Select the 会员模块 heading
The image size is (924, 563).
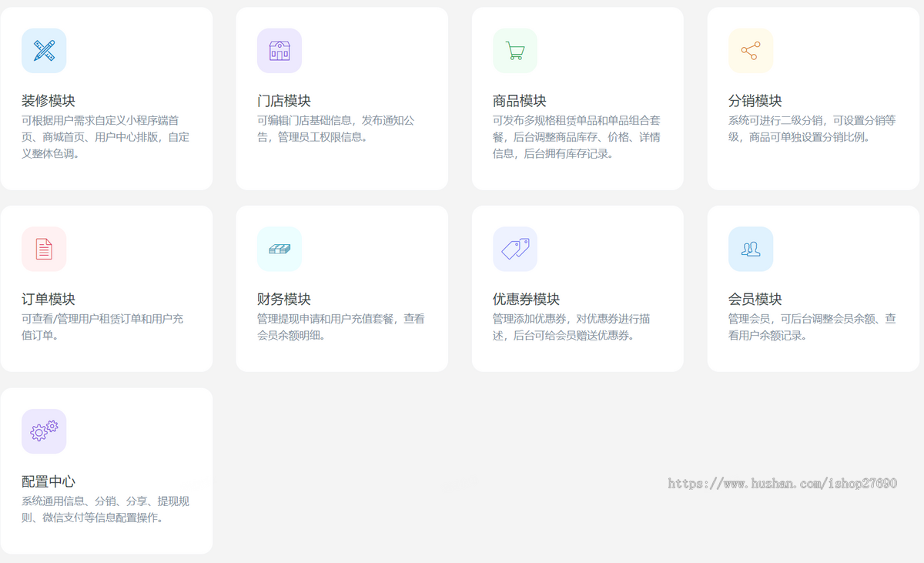755,299
